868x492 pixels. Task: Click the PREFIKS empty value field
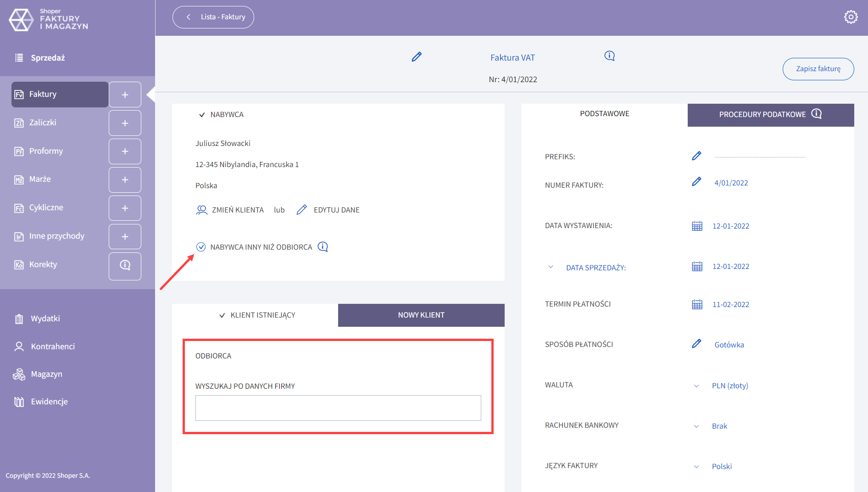click(x=760, y=157)
